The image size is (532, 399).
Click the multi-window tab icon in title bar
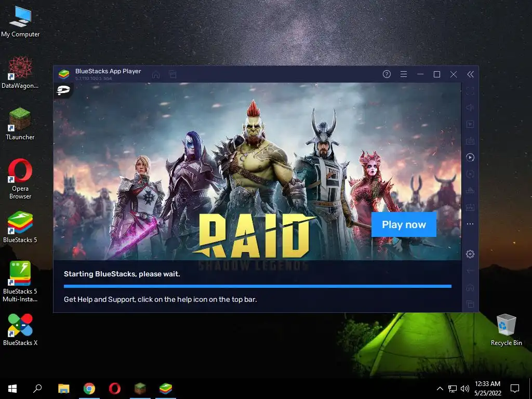(172, 74)
